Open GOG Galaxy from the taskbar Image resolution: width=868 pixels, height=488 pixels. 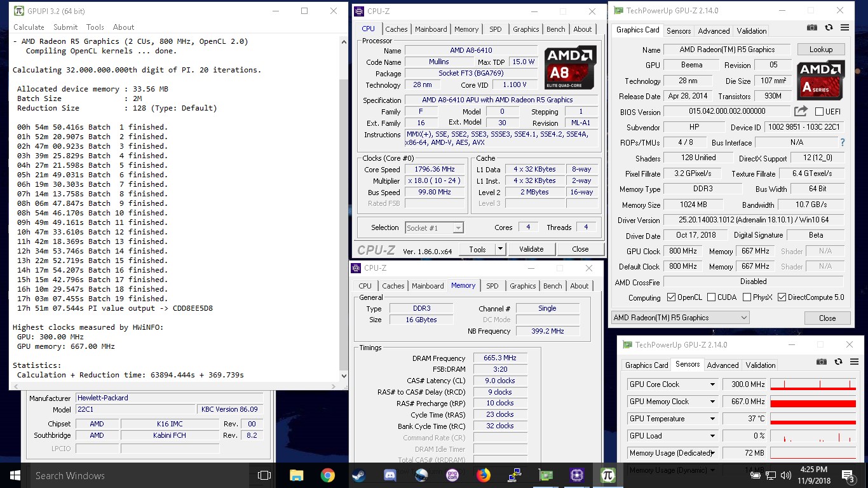coord(452,475)
